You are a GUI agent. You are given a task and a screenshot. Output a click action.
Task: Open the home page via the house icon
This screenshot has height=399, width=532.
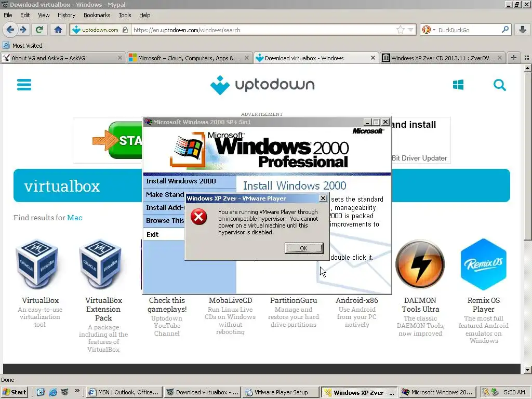58,30
